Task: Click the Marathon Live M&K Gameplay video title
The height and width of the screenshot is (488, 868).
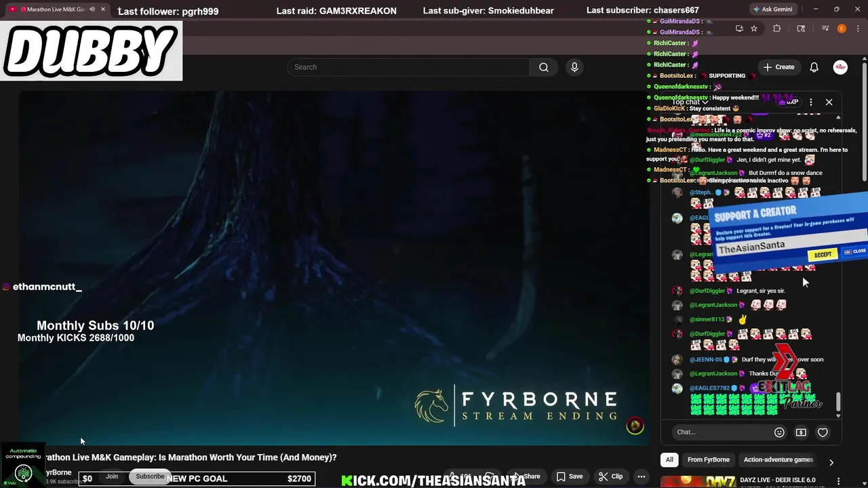Action: coord(191,457)
